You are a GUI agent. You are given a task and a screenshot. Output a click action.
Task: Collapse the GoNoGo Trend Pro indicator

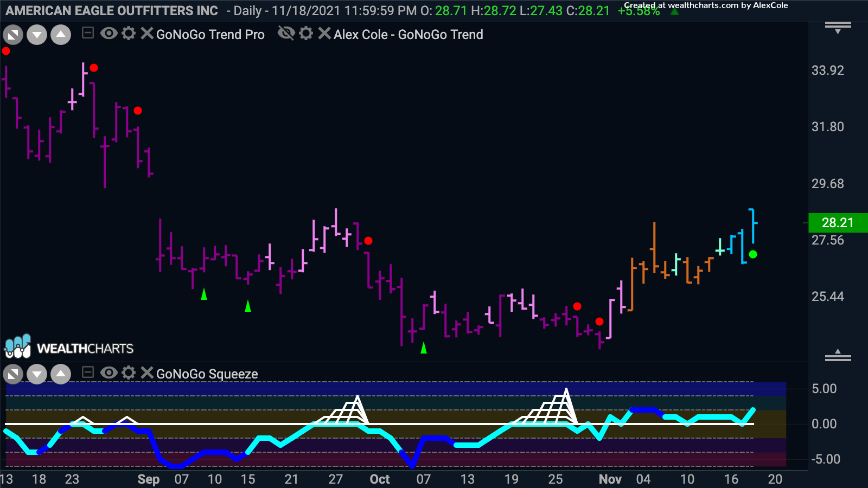coord(87,34)
